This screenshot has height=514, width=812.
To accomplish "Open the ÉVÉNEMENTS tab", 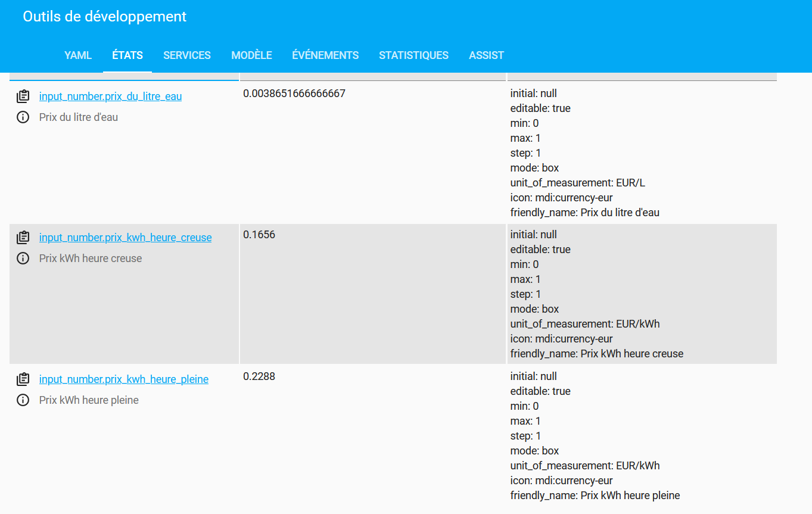I will 325,55.
